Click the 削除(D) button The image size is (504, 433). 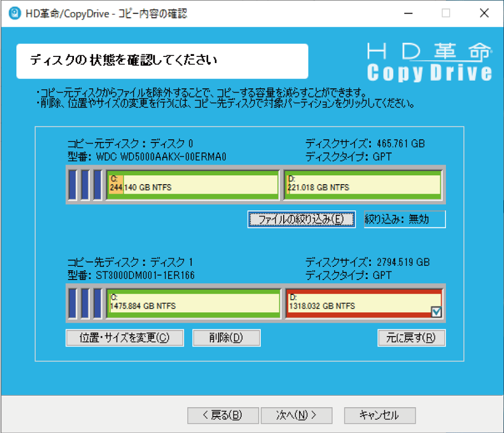tap(226, 338)
